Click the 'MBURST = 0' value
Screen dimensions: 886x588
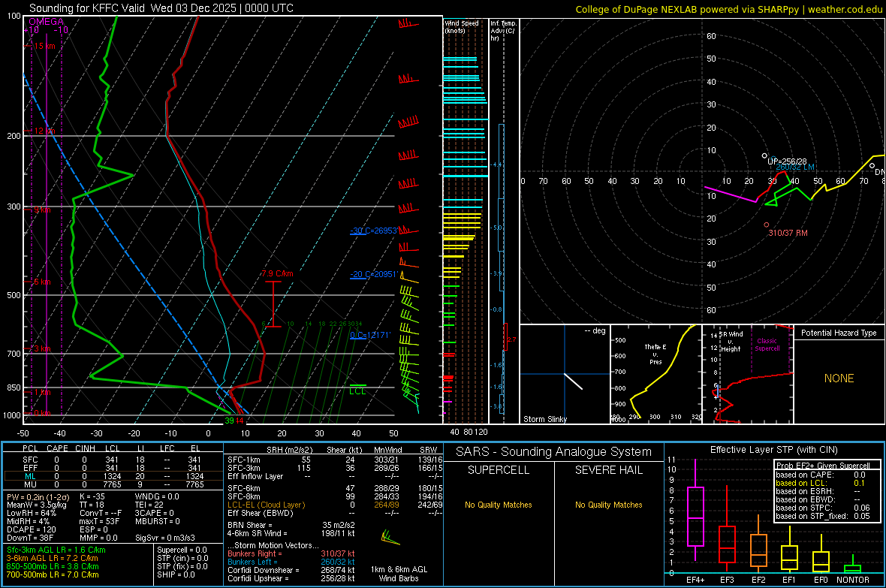tap(157, 521)
